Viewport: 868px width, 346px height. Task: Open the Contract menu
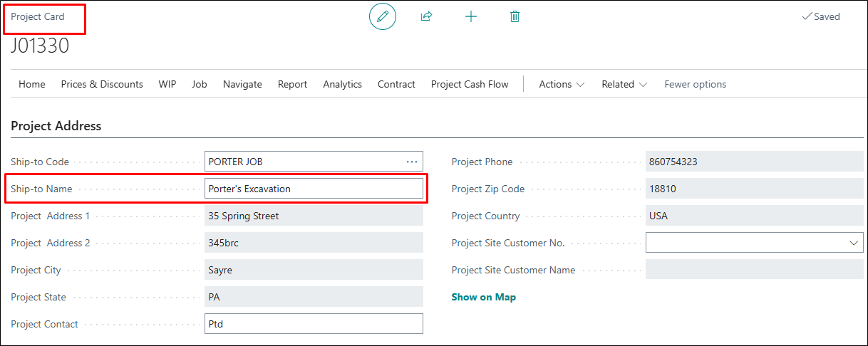[396, 84]
